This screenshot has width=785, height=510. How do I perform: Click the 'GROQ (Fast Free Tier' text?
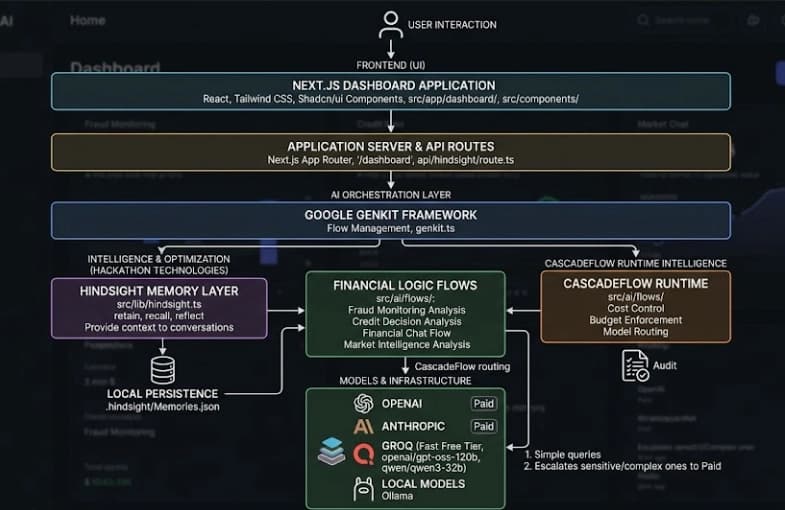click(433, 446)
